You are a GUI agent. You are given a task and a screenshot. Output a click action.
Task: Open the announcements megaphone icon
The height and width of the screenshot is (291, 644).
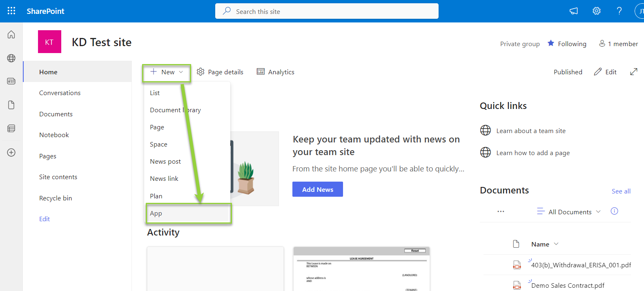573,11
